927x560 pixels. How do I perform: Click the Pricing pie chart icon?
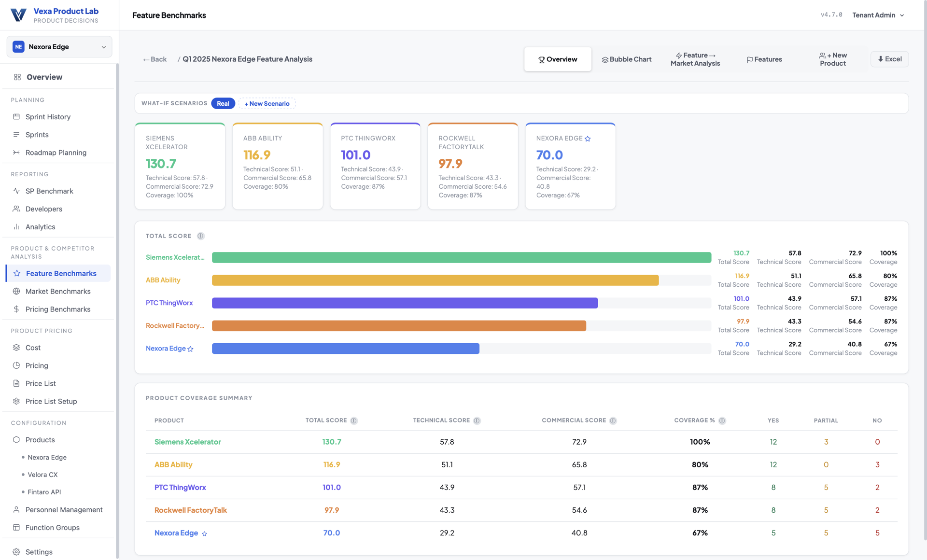[16, 365]
